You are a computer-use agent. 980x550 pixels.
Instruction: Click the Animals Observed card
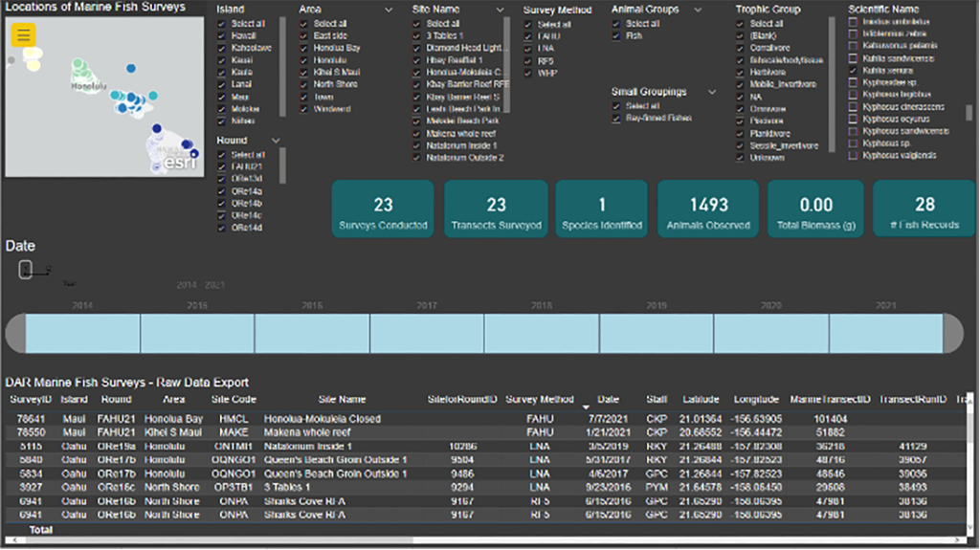[708, 209]
